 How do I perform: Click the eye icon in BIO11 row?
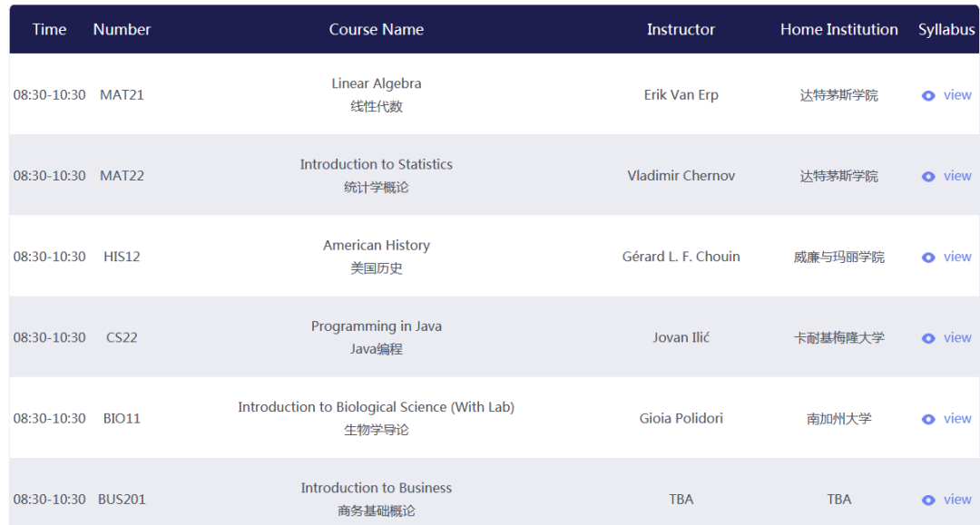928,420
